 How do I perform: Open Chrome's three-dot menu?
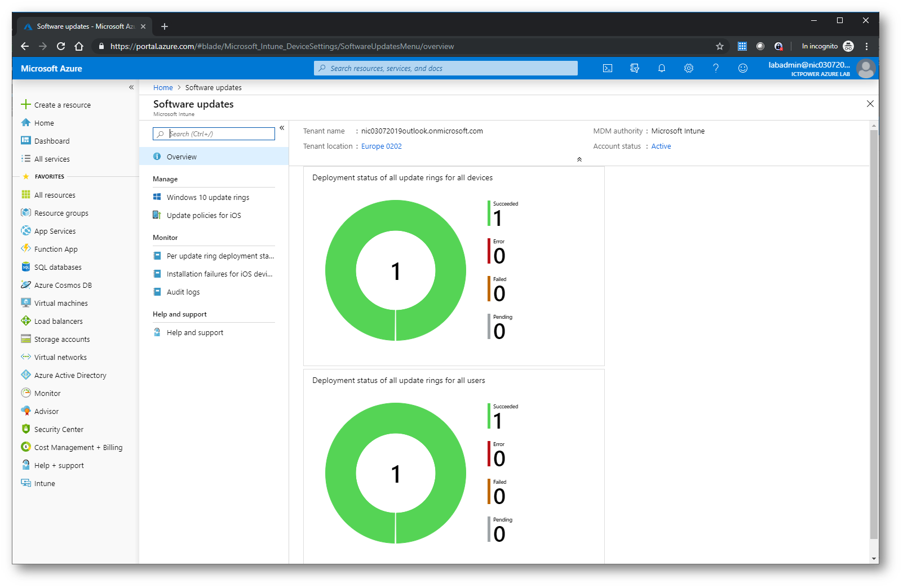tap(867, 46)
